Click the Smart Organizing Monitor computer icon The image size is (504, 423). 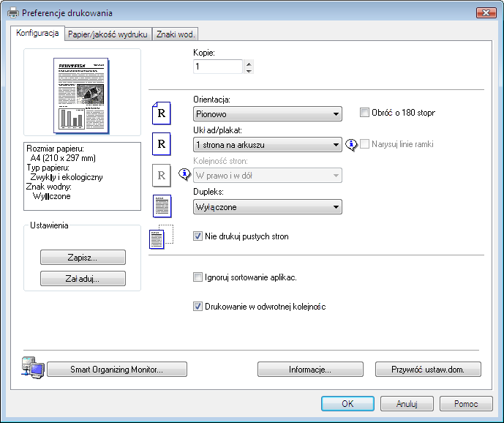coord(33,367)
